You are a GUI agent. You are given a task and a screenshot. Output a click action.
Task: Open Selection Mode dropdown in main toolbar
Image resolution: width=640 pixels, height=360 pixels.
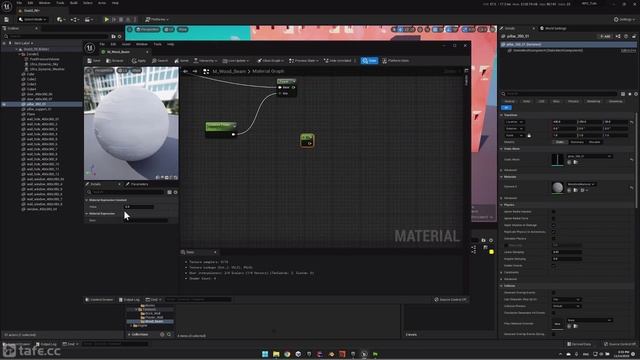click(x=33, y=19)
